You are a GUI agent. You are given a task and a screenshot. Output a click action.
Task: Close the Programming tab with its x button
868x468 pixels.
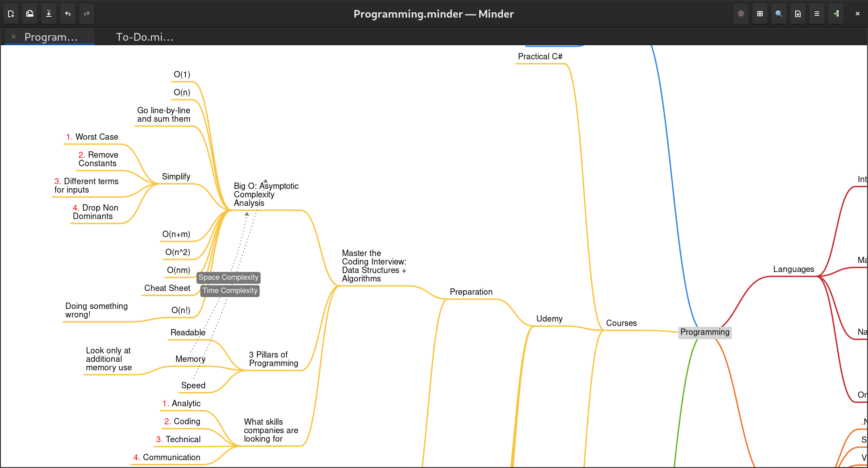[x=14, y=37]
